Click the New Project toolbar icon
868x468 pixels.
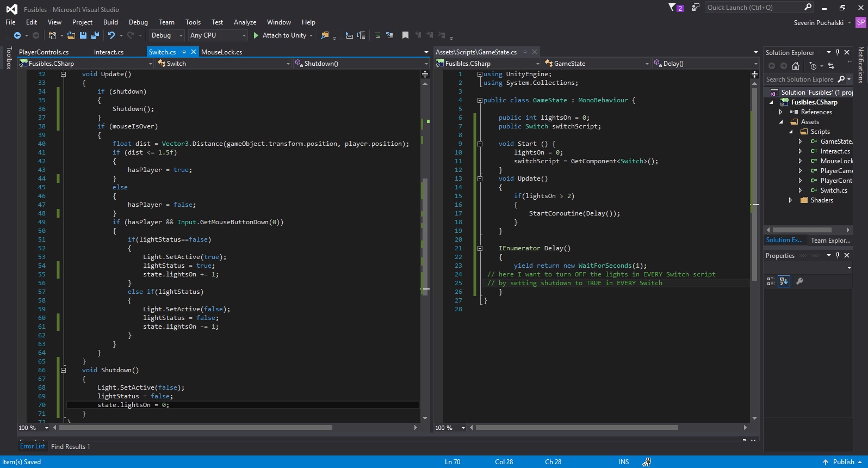[53, 35]
